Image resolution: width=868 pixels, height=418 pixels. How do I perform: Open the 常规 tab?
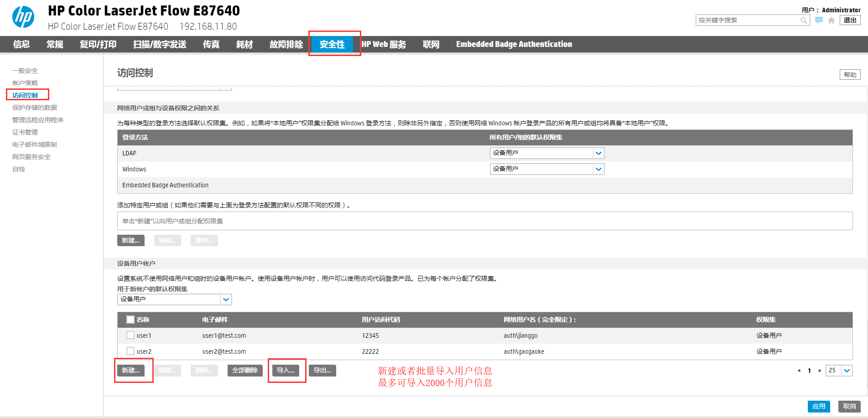pyautogui.click(x=55, y=44)
